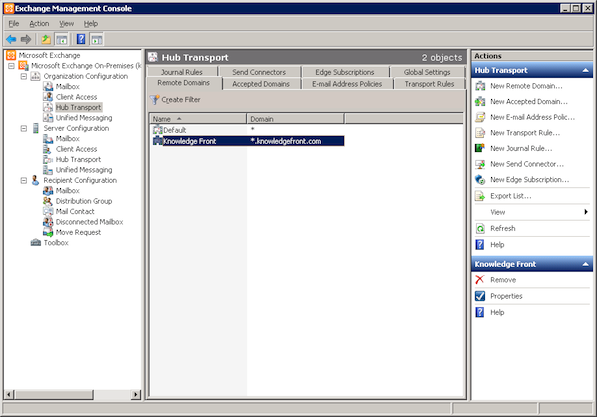Select Hub Transport under Server Configuration
This screenshot has height=417, width=597.
[78, 160]
